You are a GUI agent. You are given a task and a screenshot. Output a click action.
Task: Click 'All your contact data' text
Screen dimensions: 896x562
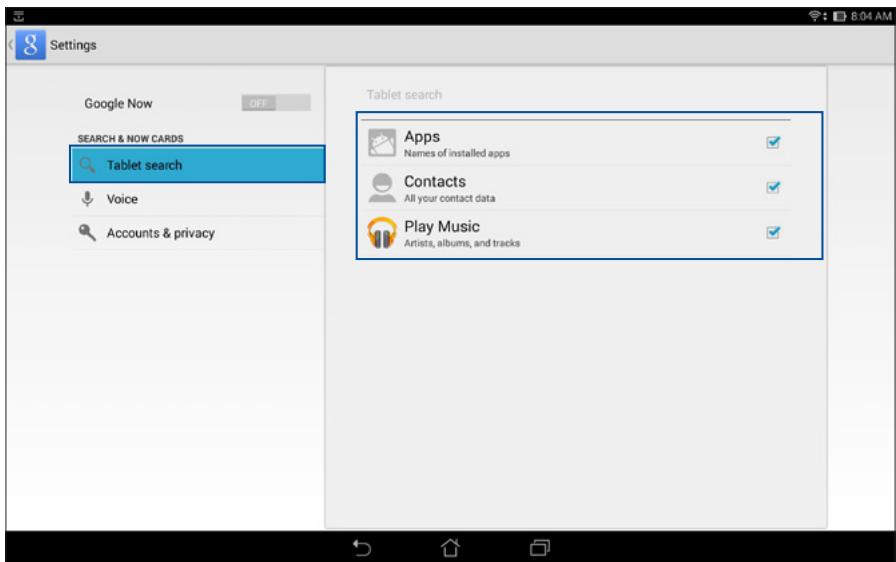click(x=449, y=198)
